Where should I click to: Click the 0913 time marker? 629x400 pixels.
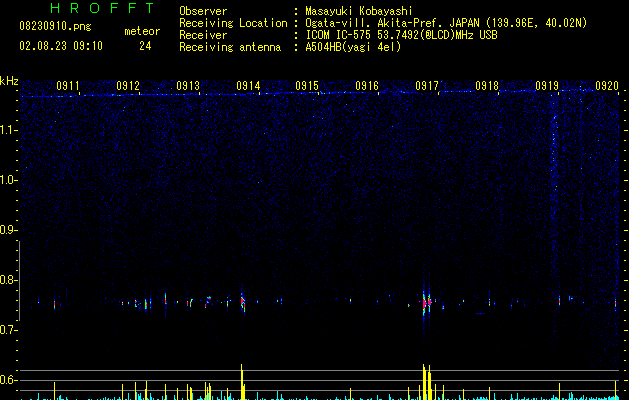pos(188,86)
